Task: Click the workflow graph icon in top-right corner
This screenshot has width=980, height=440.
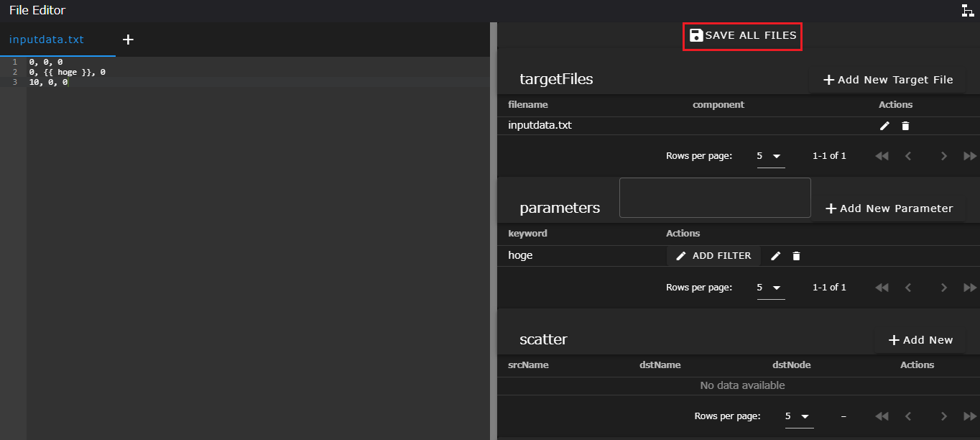Action: click(x=968, y=10)
